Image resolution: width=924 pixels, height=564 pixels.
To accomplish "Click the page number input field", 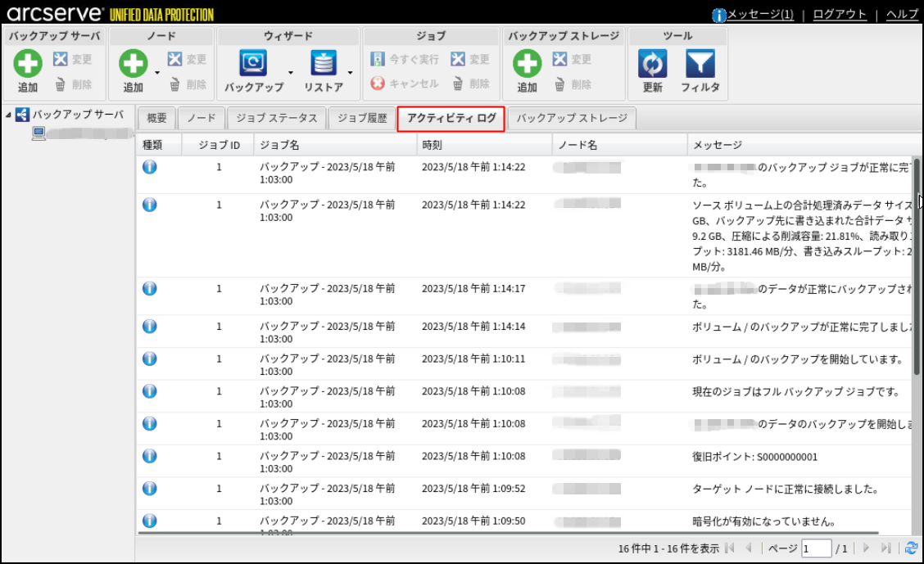I will pos(816,548).
